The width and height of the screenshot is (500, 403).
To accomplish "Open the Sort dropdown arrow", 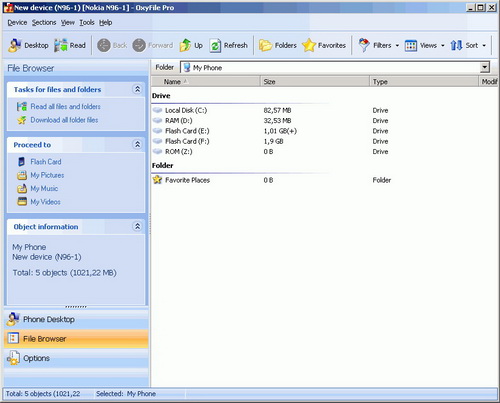I will [484, 46].
